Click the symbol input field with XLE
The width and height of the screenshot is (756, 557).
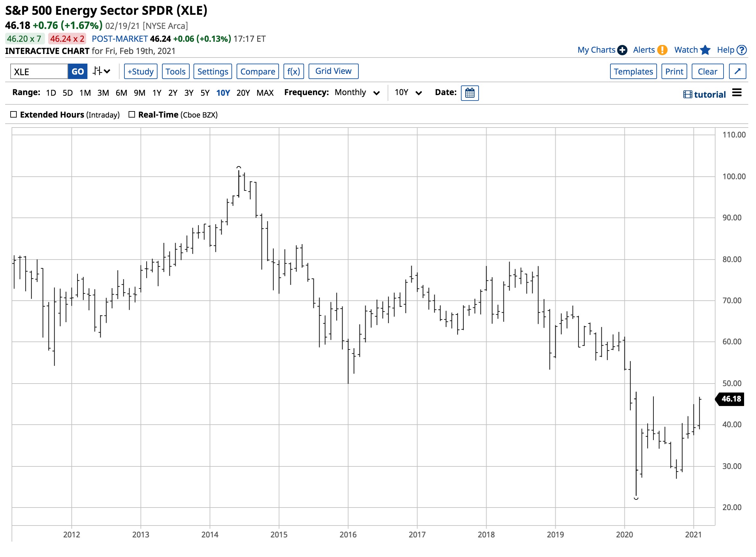[39, 72]
